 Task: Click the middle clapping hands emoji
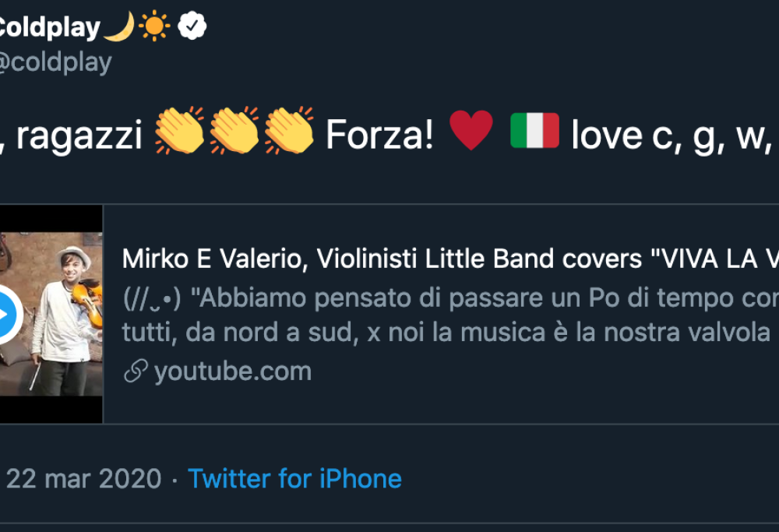tap(234, 131)
